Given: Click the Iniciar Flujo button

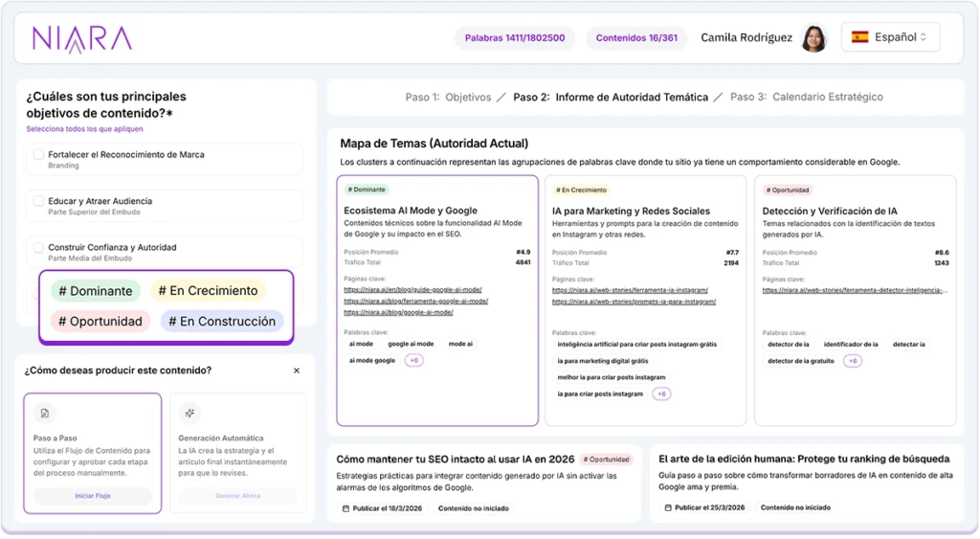Looking at the screenshot, I should [93, 496].
